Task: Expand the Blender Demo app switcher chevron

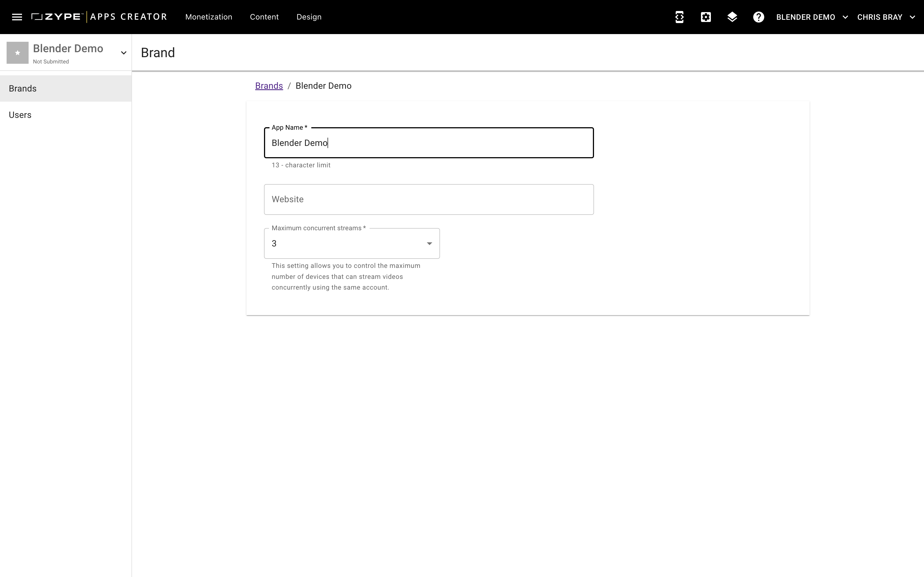Action: point(123,53)
